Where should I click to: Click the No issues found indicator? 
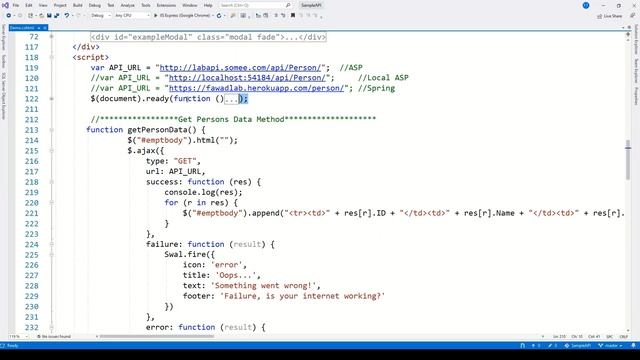54,337
